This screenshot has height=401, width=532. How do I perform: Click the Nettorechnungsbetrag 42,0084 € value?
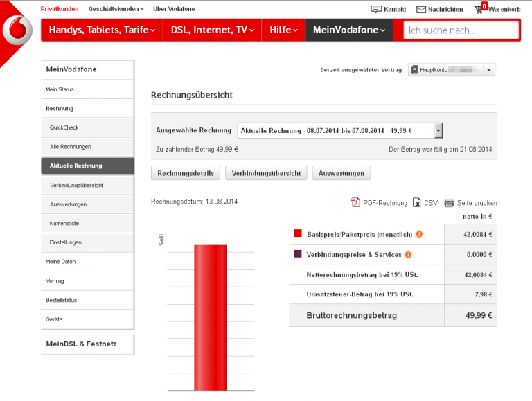pyautogui.click(x=478, y=274)
